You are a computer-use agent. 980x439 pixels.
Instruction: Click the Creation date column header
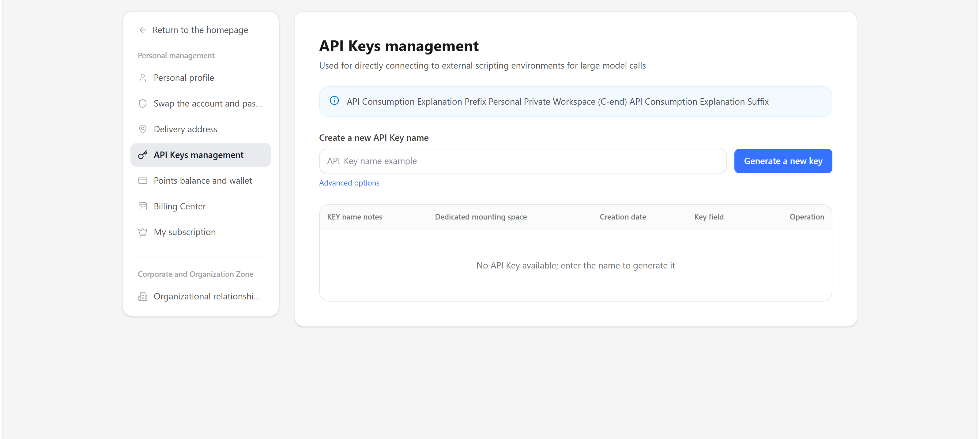pos(623,217)
